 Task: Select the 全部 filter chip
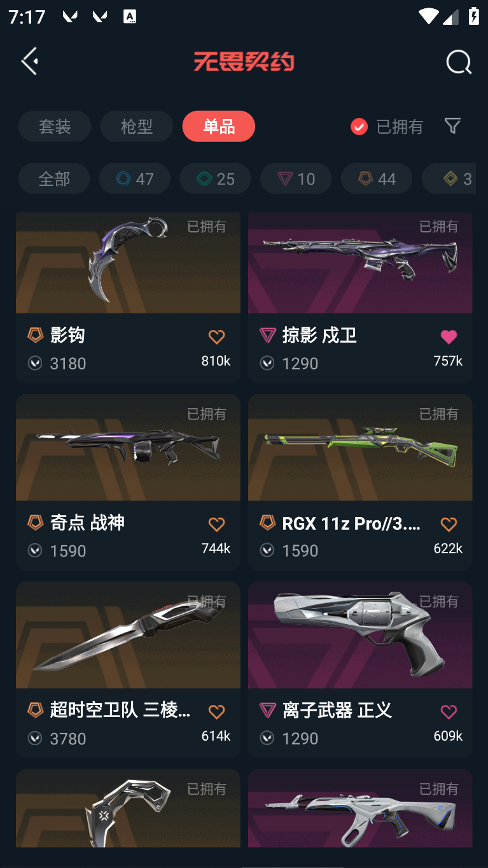(54, 178)
